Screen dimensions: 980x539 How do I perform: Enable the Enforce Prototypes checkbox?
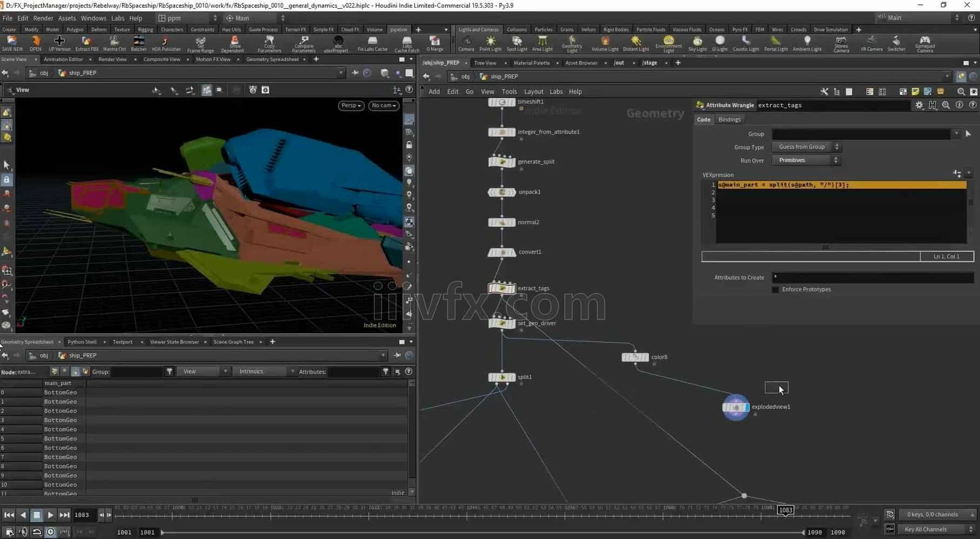775,289
